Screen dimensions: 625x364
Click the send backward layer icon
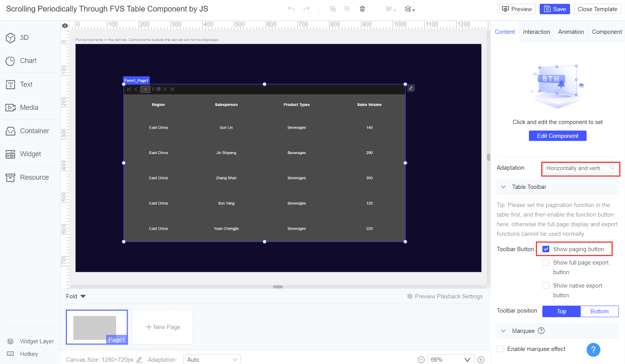347,9
